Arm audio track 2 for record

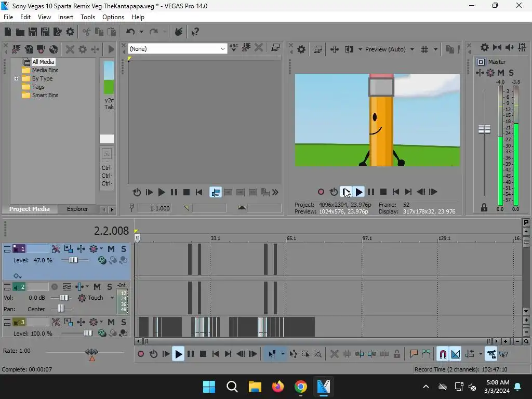pos(54,287)
